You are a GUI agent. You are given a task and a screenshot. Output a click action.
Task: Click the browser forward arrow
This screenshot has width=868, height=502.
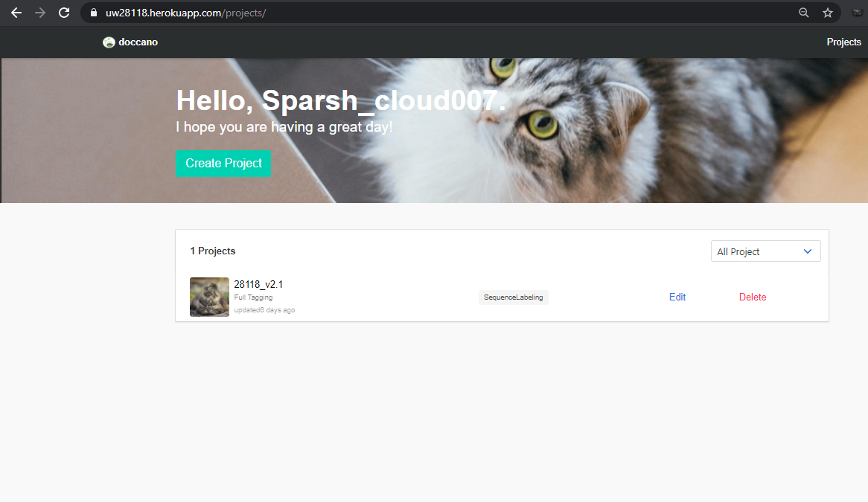point(40,13)
